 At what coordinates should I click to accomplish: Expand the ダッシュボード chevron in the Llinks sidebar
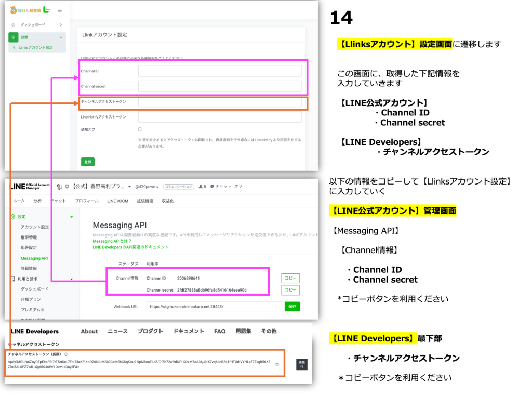61,25
